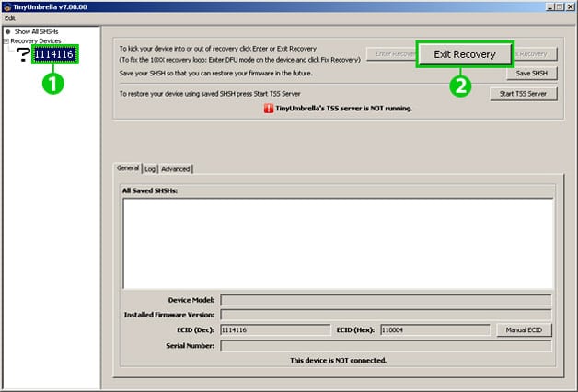The image size is (578, 392).
Task: Click the ECID (Hex) input field
Action: [x=435, y=330]
